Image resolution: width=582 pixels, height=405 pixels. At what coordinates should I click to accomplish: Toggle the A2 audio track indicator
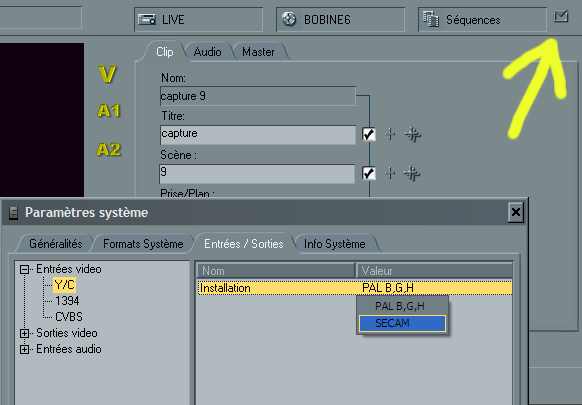(x=109, y=150)
